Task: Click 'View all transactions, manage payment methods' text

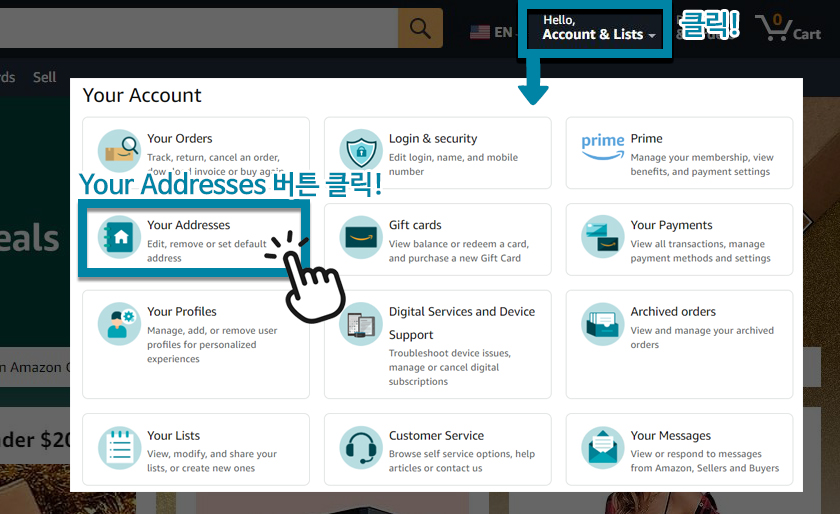Action: pyautogui.click(x=700, y=251)
